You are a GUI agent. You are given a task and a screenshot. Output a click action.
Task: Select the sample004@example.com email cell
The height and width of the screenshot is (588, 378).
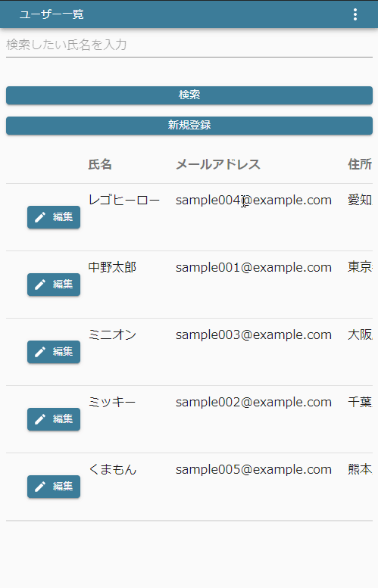click(253, 201)
